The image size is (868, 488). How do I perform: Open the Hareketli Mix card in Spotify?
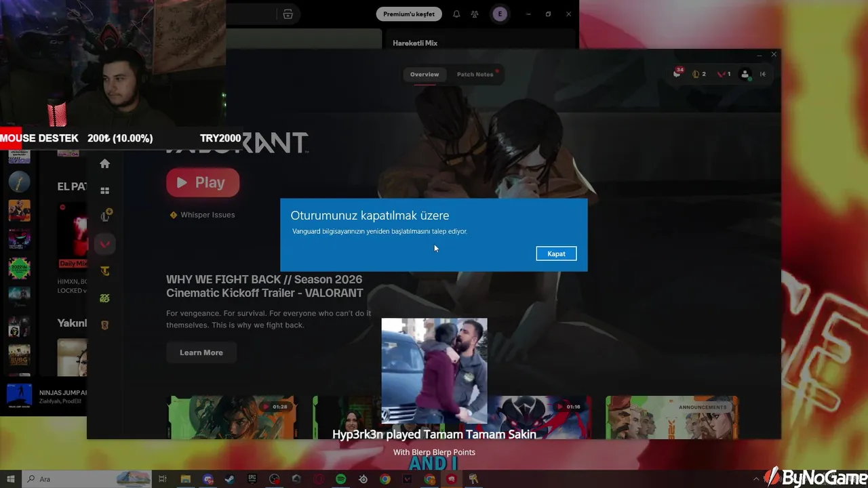point(415,43)
